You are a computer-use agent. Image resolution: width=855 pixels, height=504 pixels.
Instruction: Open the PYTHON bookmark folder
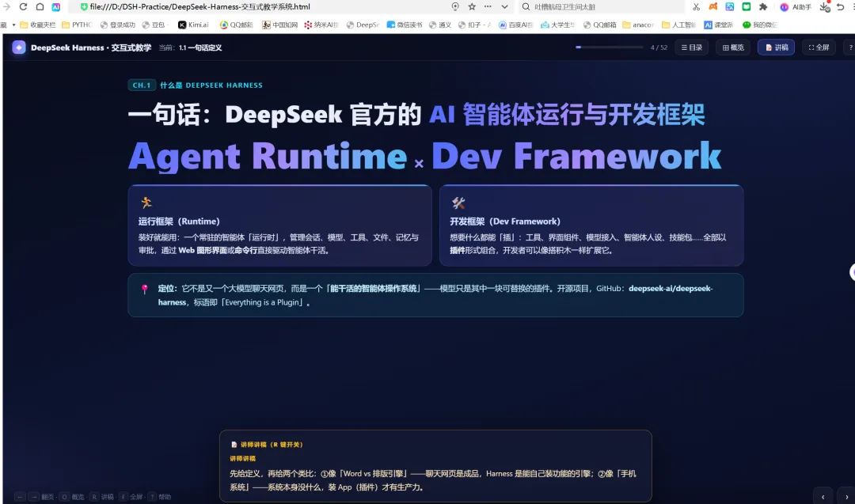pos(77,25)
